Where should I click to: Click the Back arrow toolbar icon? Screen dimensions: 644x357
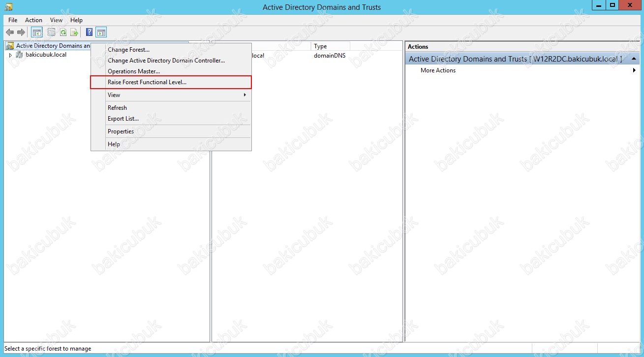coord(10,32)
